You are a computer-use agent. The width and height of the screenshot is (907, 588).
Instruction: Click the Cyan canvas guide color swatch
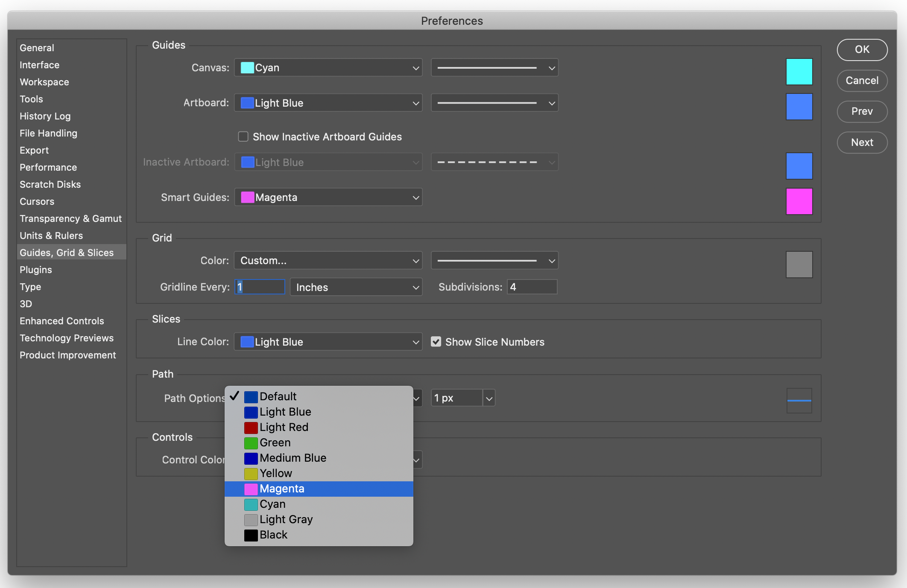click(x=799, y=67)
